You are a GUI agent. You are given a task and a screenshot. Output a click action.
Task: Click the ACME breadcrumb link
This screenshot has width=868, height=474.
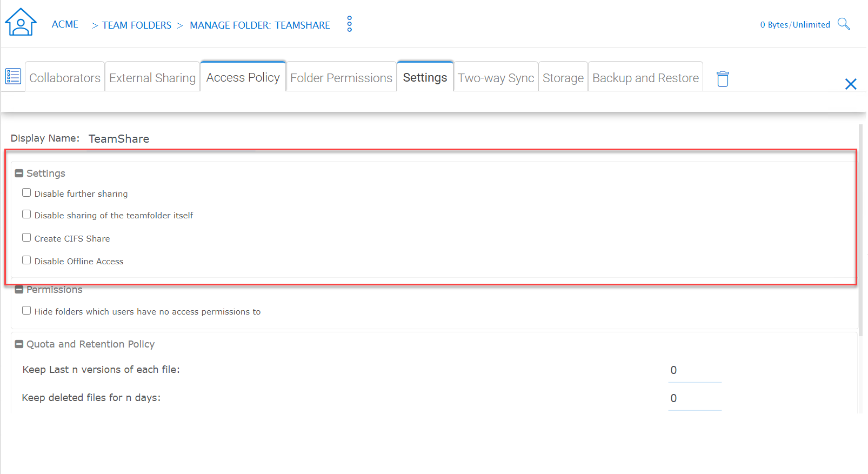[x=65, y=24]
